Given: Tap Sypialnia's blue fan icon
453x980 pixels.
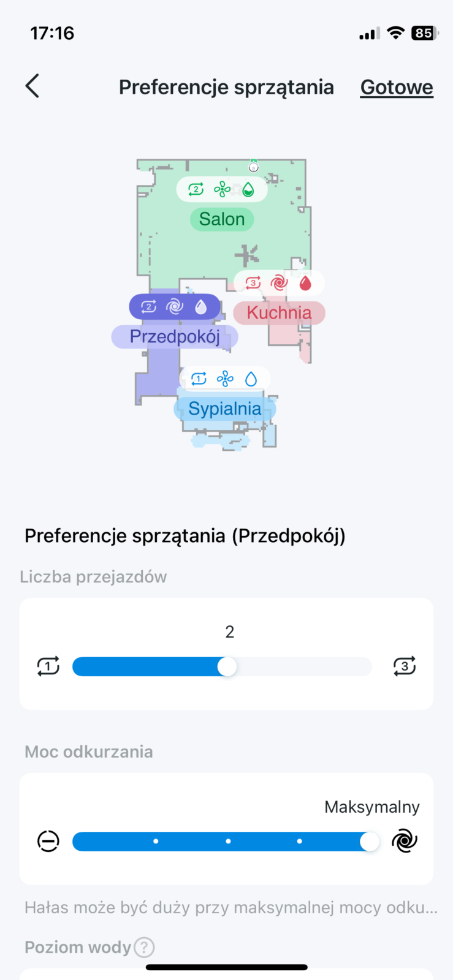Looking at the screenshot, I should tap(225, 379).
